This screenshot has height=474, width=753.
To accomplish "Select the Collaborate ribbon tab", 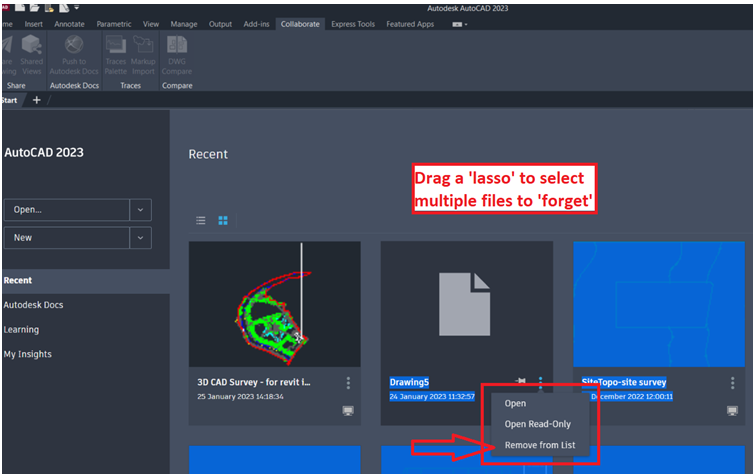I will pyautogui.click(x=300, y=24).
